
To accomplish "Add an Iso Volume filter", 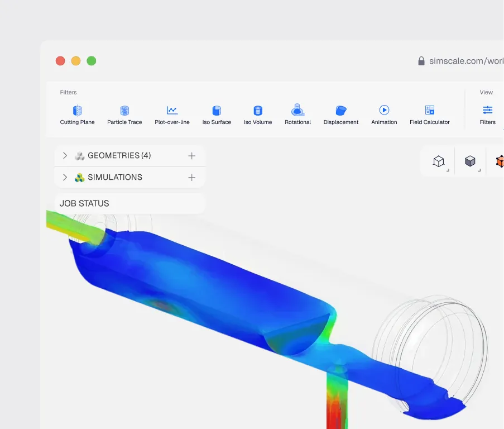I will 258,115.
